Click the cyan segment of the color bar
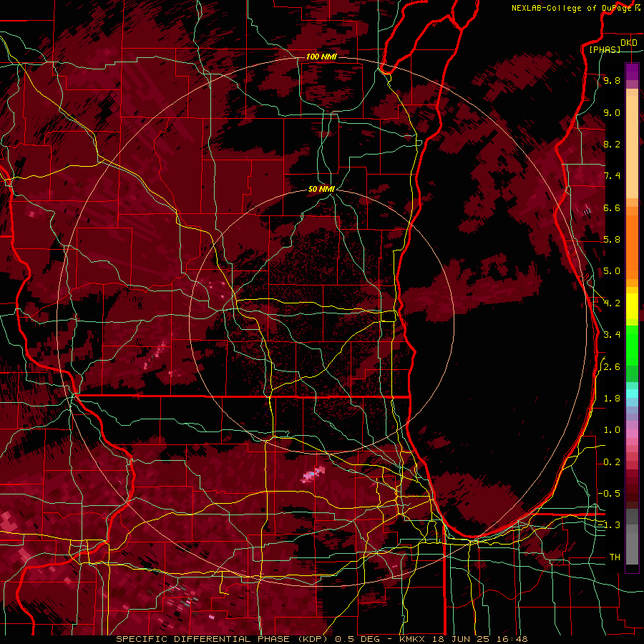 tap(632, 393)
